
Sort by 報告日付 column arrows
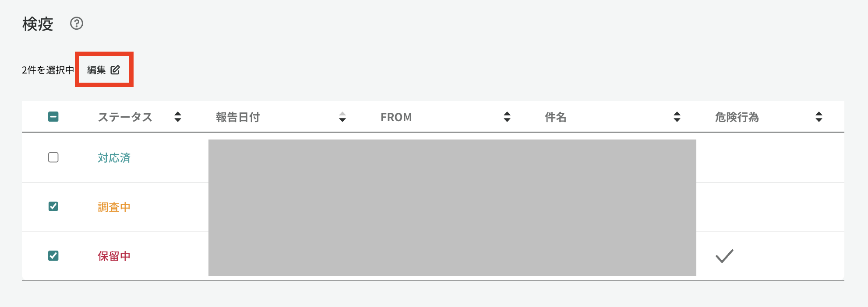coord(342,117)
